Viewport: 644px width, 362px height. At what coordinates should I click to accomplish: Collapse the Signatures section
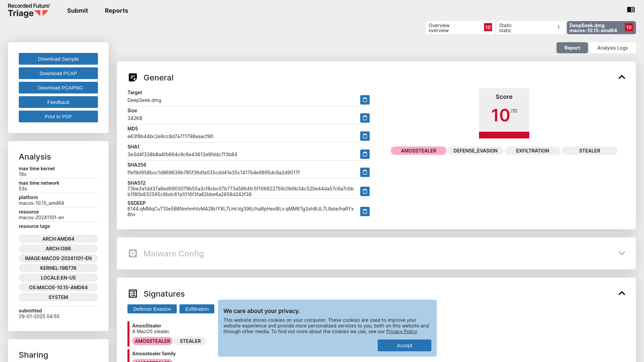pos(622,293)
